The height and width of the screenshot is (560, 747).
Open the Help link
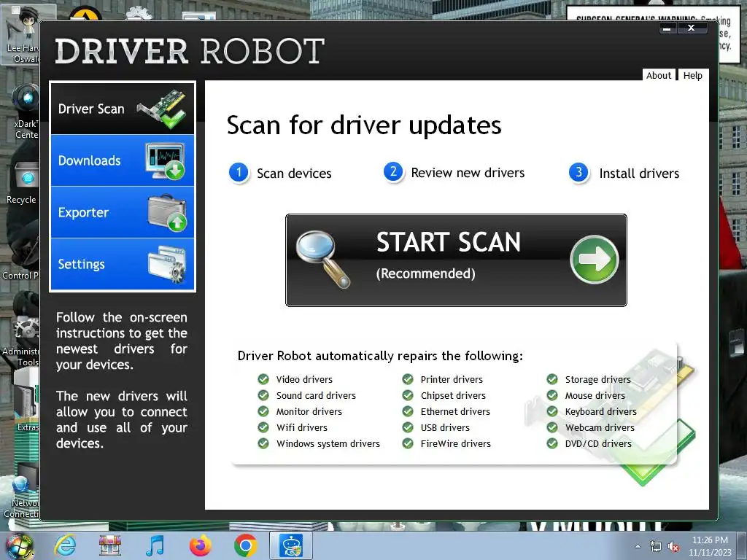click(x=693, y=75)
